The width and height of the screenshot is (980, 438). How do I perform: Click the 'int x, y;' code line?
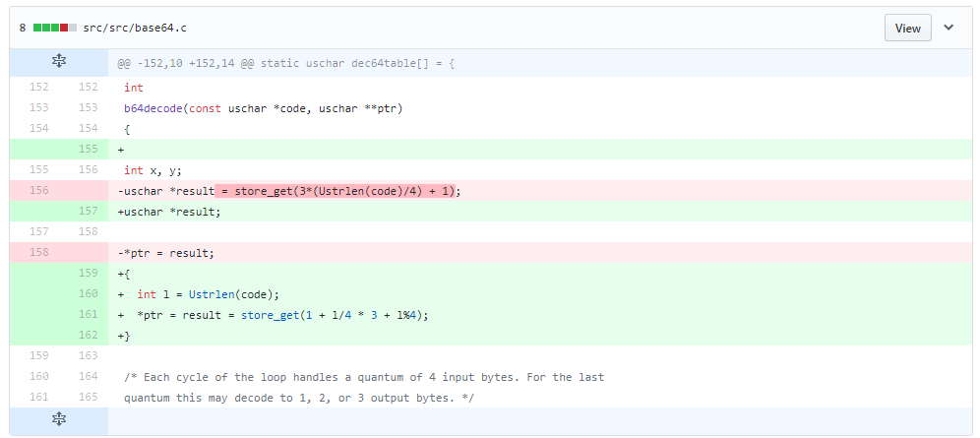[153, 170]
